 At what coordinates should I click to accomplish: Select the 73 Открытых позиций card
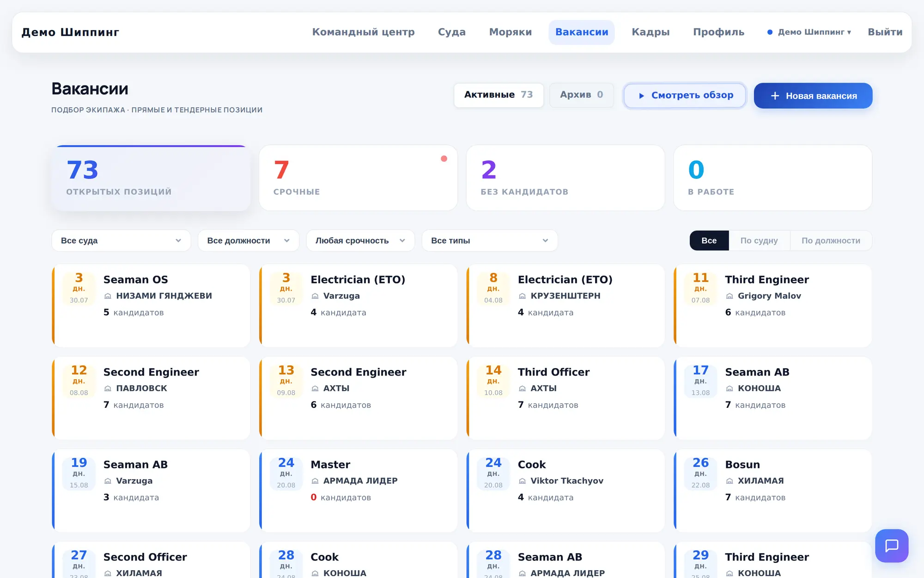click(151, 178)
